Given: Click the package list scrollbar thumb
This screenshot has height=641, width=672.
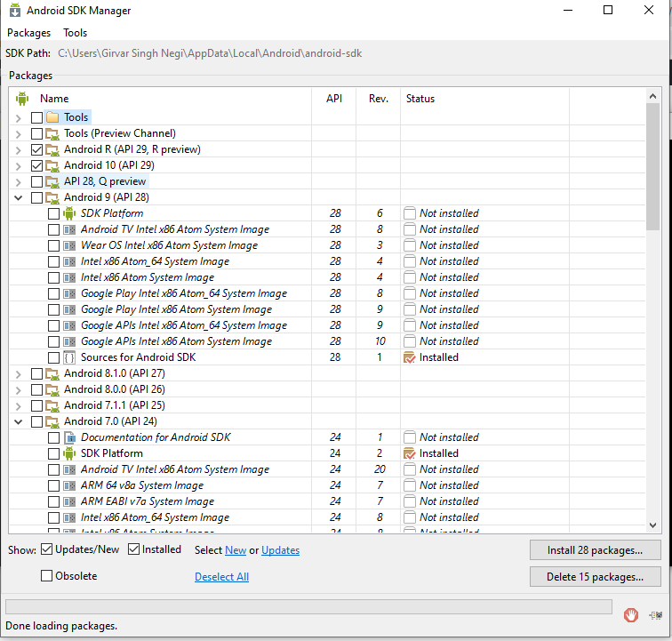Looking at the screenshot, I should [652, 166].
